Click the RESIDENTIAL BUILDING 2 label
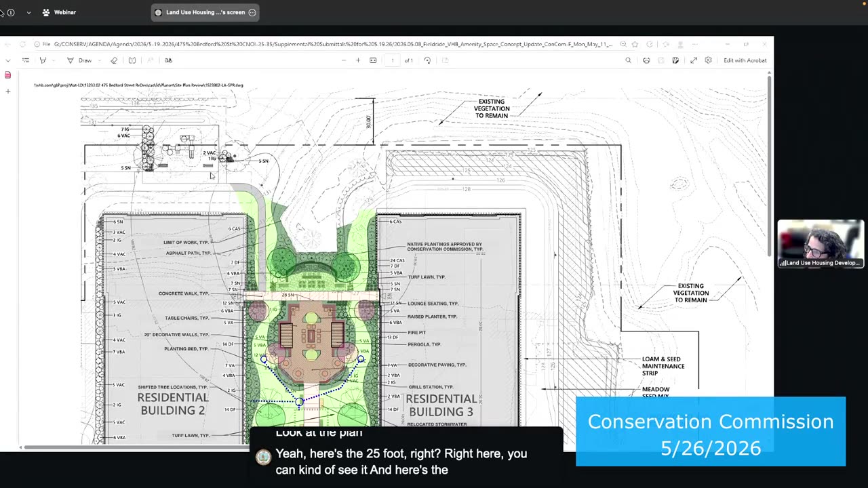This screenshot has width=868, height=488. click(173, 404)
